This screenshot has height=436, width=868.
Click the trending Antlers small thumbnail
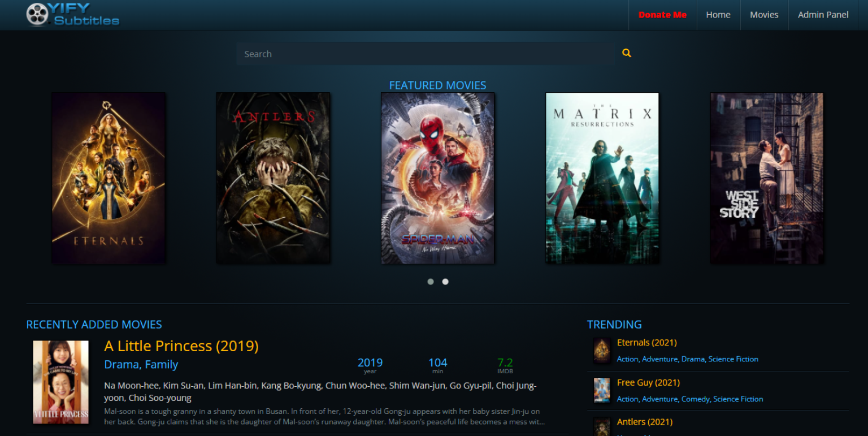pos(602,427)
